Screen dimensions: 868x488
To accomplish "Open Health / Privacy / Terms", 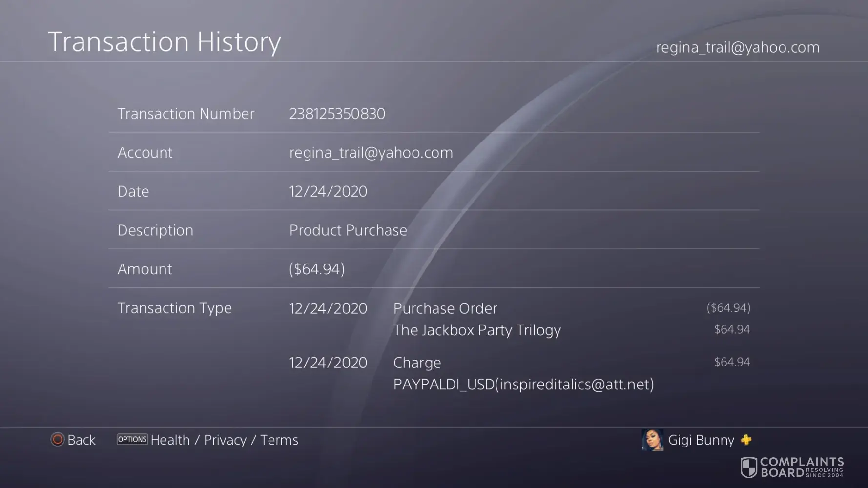I will click(x=224, y=440).
